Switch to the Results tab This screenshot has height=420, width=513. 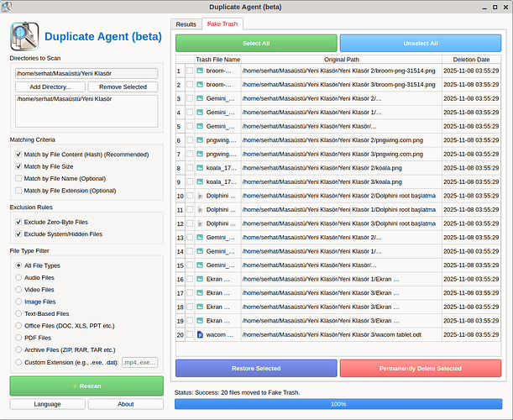point(186,25)
